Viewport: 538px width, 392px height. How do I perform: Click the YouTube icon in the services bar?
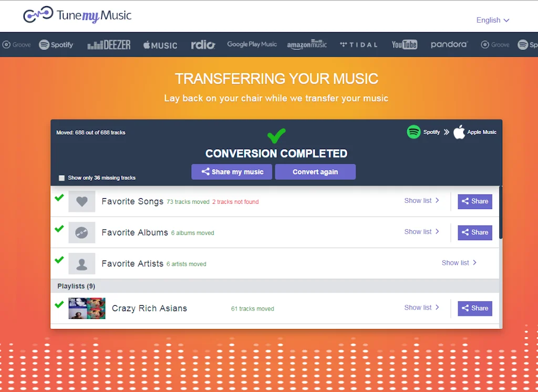404,45
